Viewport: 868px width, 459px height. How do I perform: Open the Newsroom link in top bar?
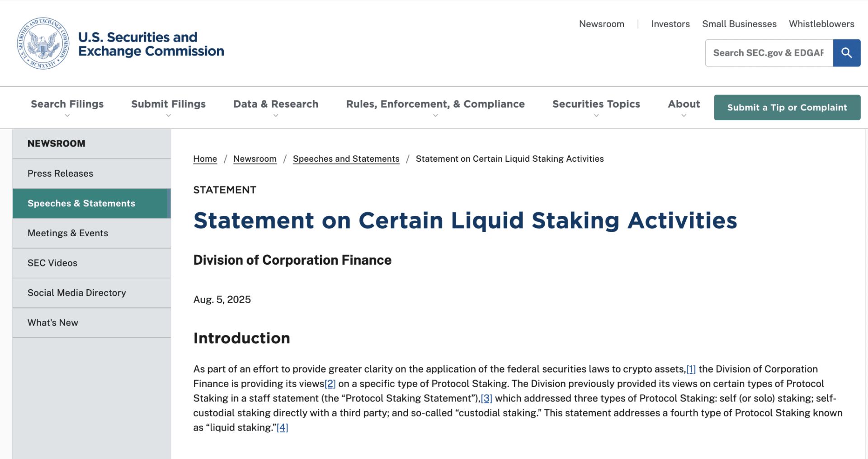(x=602, y=24)
